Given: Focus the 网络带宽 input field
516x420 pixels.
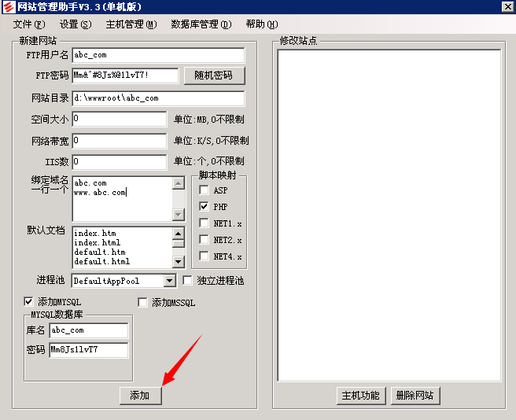Looking at the screenshot, I should [120, 141].
